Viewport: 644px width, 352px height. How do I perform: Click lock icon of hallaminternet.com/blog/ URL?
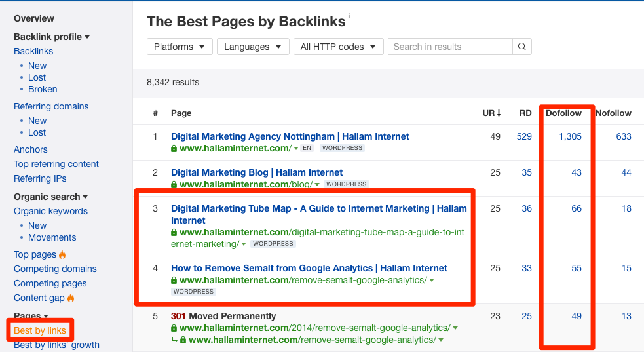[174, 184]
